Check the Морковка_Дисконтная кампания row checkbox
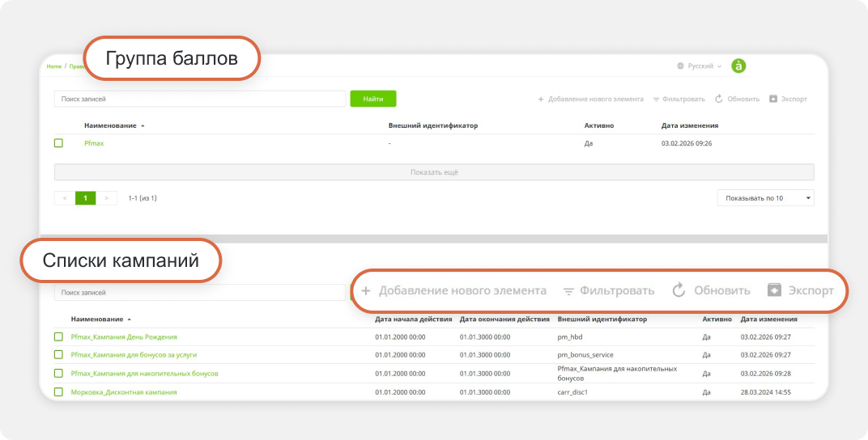This screenshot has height=440, width=868. [58, 392]
